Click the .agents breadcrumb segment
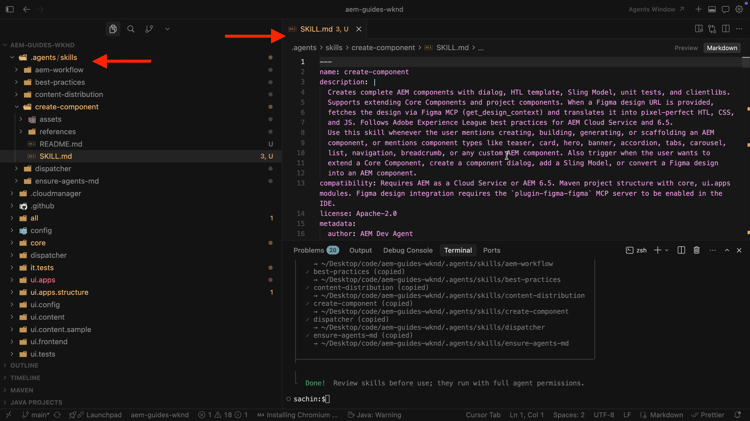This screenshot has height=421, width=750. point(304,47)
